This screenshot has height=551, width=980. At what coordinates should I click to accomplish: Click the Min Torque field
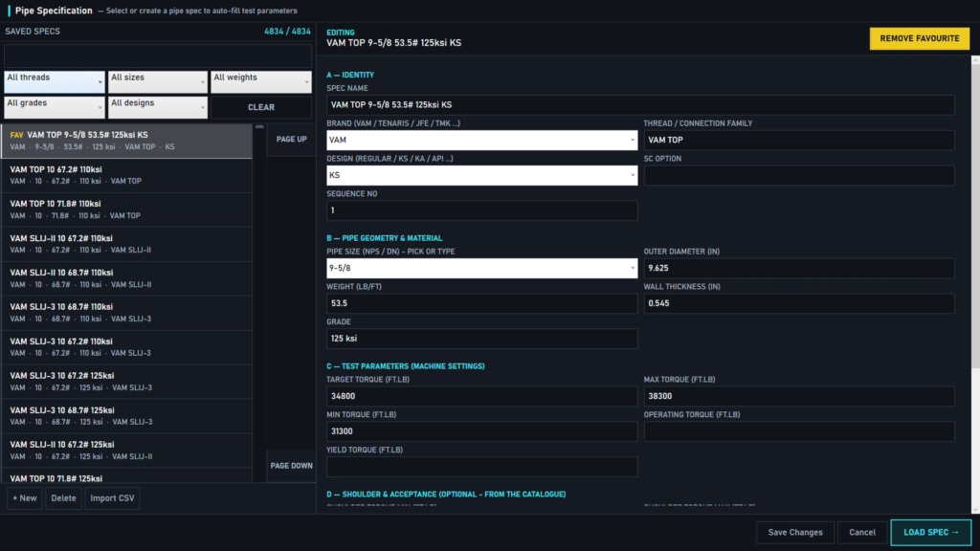click(482, 431)
